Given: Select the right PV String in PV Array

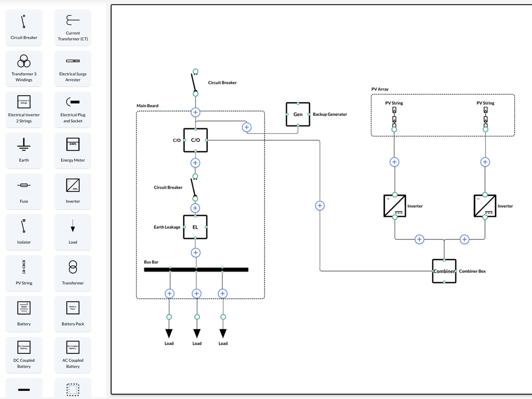Looking at the screenshot, I should pos(485,119).
